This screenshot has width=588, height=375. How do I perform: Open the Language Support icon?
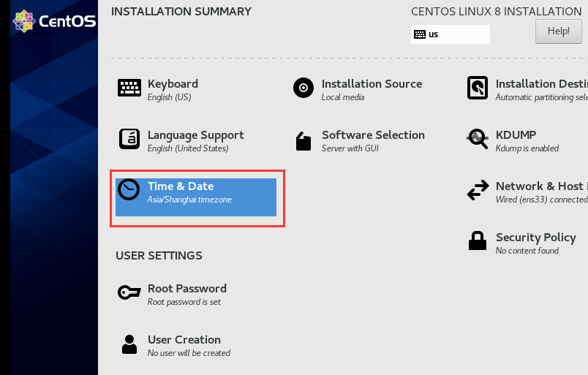click(x=129, y=139)
